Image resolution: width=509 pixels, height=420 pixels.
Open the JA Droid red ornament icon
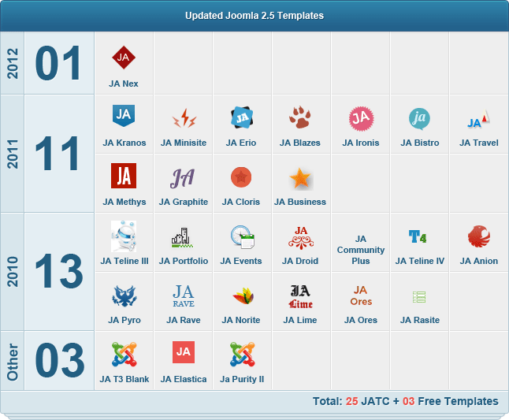(301, 238)
